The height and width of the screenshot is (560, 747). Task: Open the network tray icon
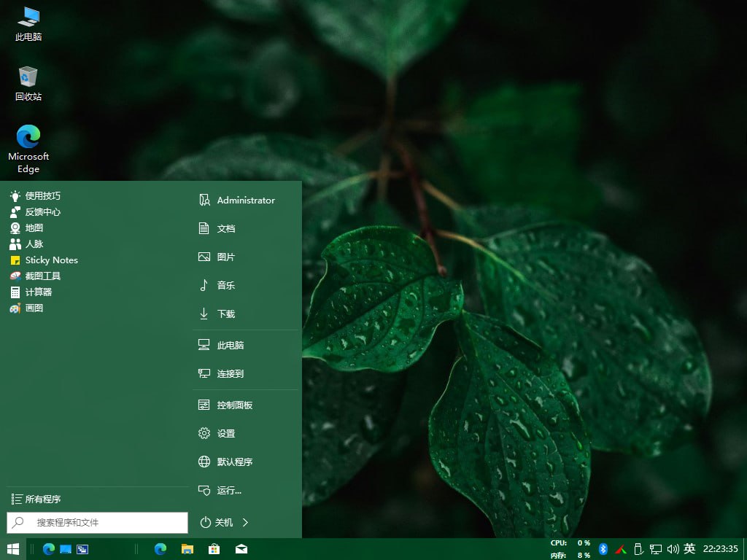tap(656, 549)
